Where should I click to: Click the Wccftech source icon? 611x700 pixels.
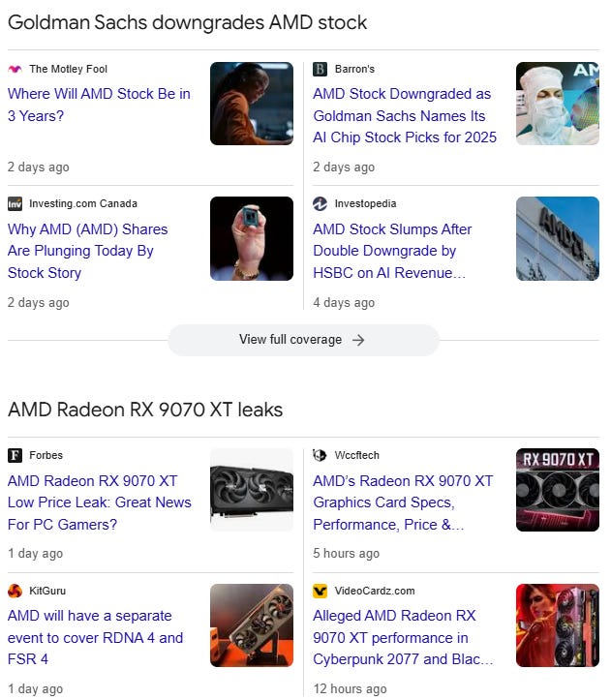[x=320, y=455]
